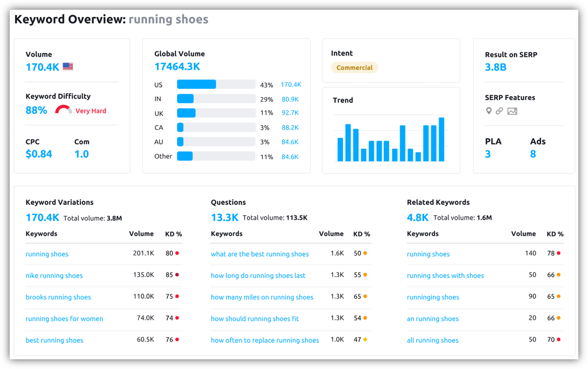Open the 'nike running shoes' keyword link
The image size is (588, 369).
54,275
